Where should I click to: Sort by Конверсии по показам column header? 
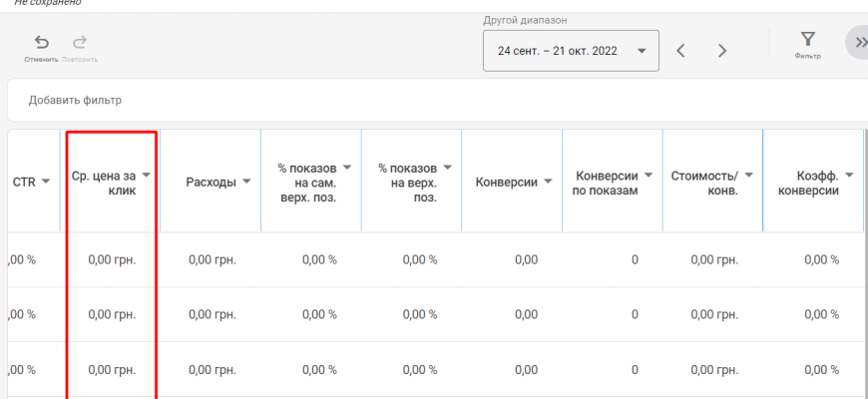[x=604, y=183]
